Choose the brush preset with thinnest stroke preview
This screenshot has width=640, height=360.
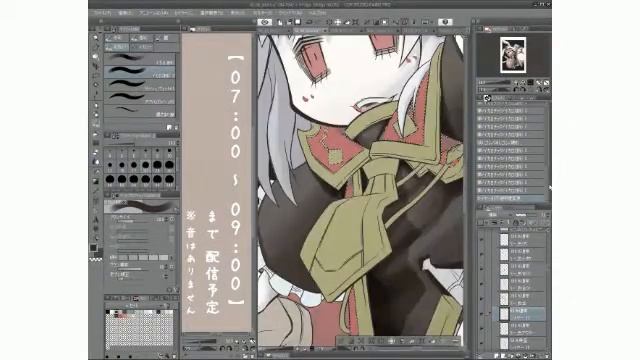coord(140,111)
